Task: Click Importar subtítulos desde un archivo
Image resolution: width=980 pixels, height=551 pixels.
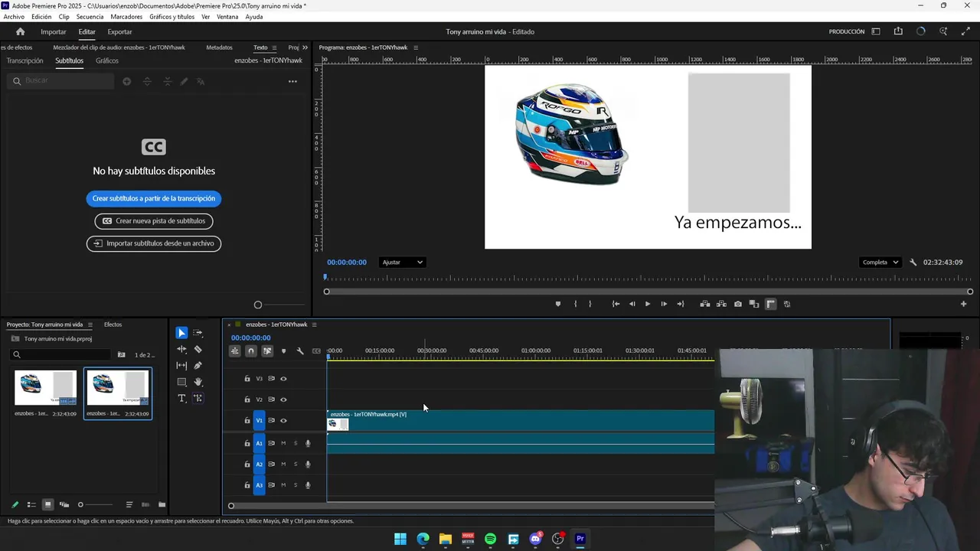Action: 154,243
